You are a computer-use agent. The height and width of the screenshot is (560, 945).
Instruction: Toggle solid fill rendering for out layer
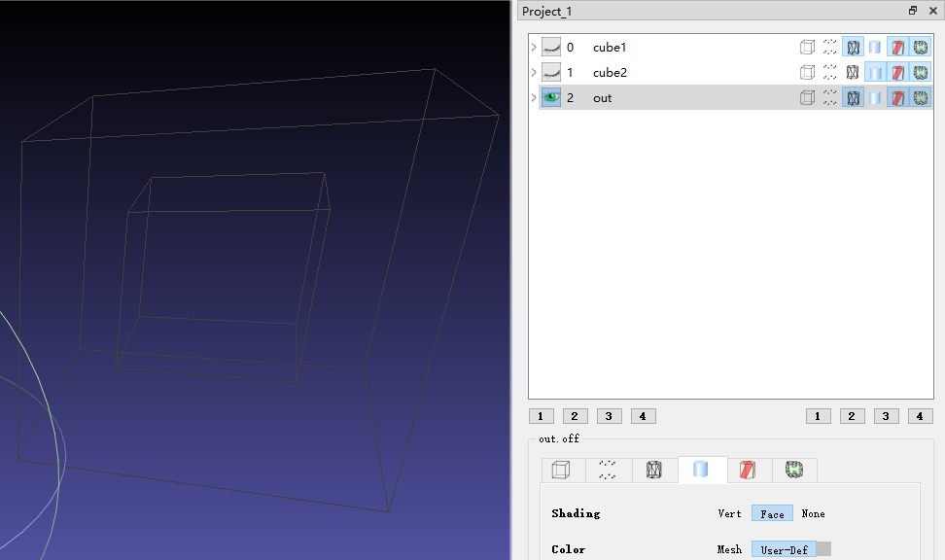pyautogui.click(x=875, y=97)
